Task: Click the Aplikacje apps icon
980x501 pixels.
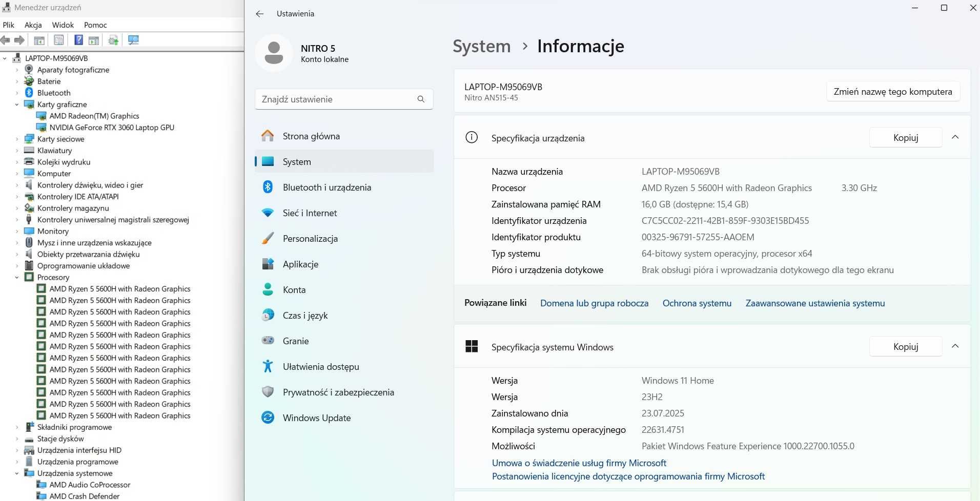Action: 268,264
